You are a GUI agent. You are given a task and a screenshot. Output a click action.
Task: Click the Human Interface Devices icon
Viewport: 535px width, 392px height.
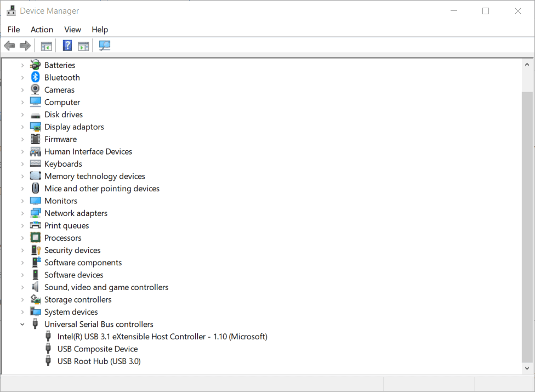36,151
